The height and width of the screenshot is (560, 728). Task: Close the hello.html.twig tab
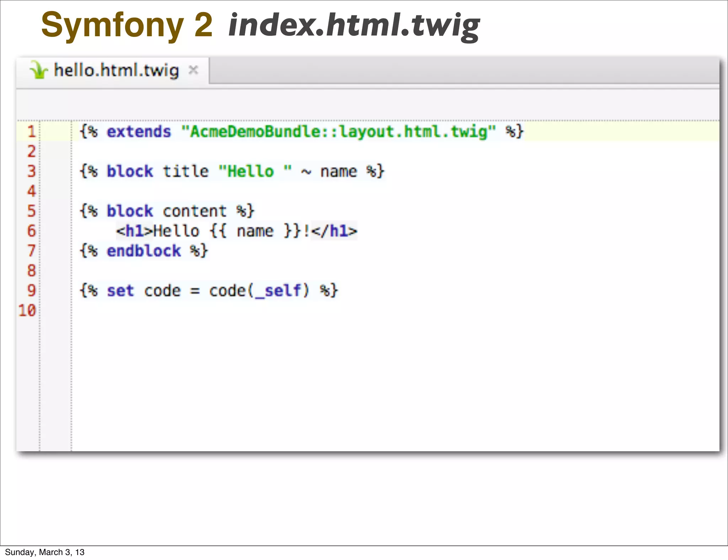[x=193, y=70]
